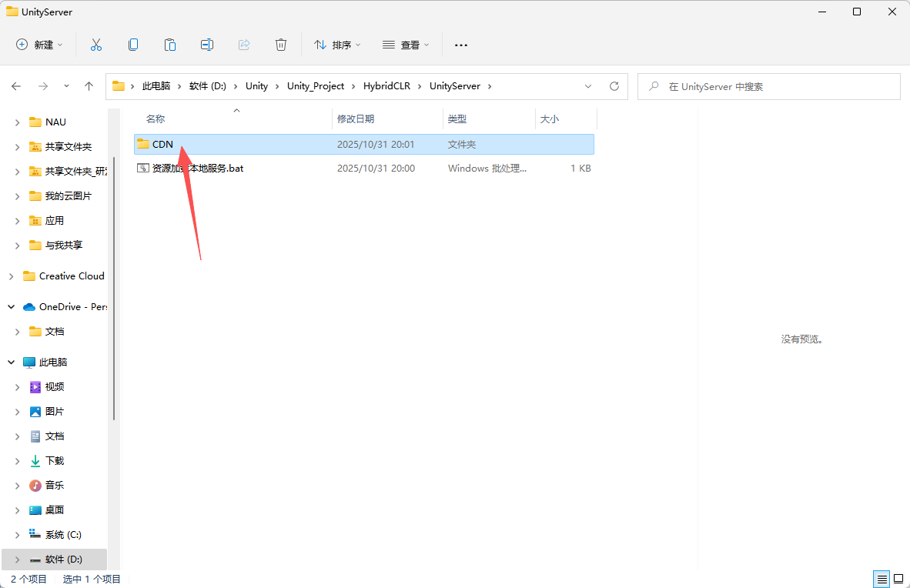Click the folder icon in address bar
Screen dimensions: 910x588
119,86
